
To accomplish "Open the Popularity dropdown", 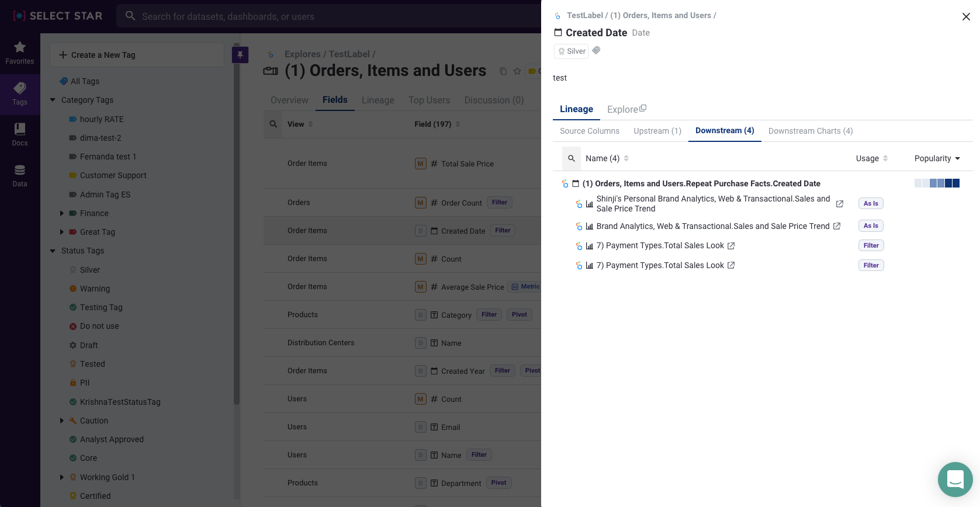I will 937,158.
